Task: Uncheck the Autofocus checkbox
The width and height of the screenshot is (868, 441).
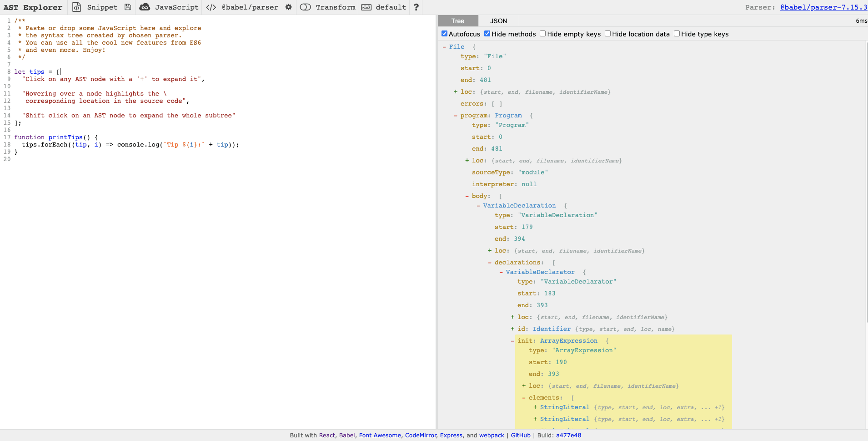Action: (445, 34)
